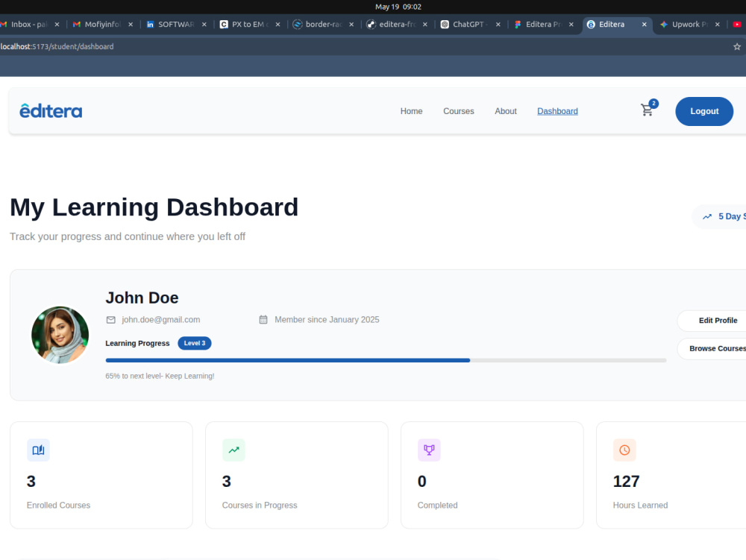Switch to the border-rad tab
This screenshot has height=560, width=746.
pyautogui.click(x=324, y=25)
